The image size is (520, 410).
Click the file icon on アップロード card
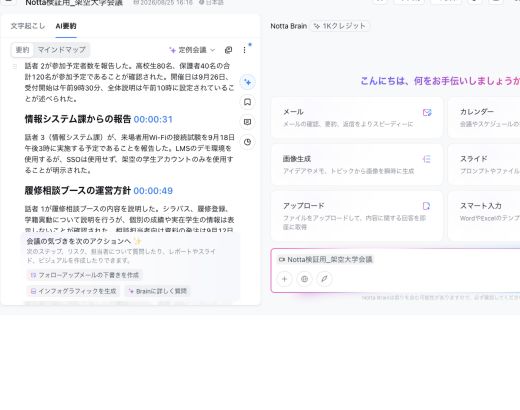[x=426, y=206]
